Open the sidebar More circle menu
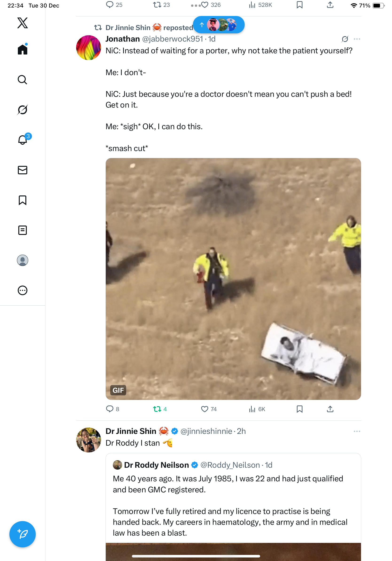 [x=23, y=291]
